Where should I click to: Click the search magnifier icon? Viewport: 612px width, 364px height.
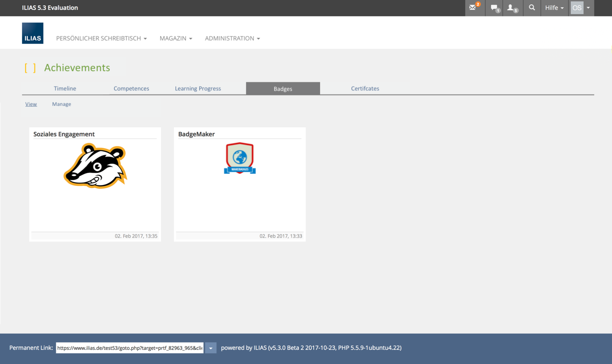(x=532, y=8)
